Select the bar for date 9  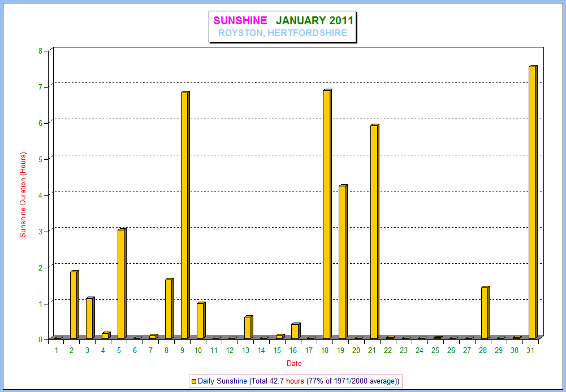185,215
